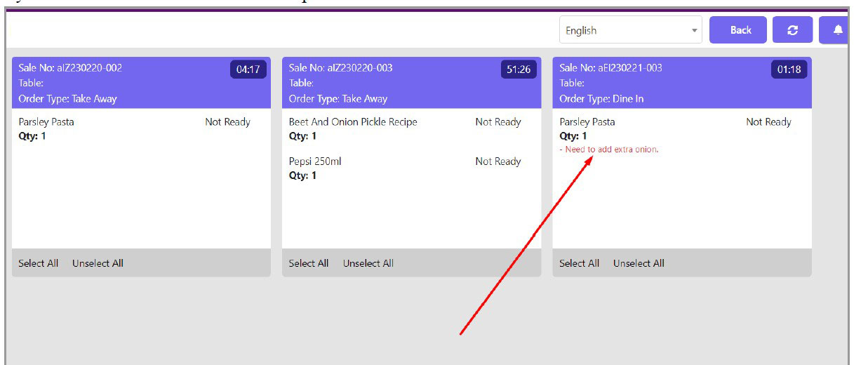Unselect All items in order alZ230220-003
This screenshot has width=868, height=365.
point(368,263)
